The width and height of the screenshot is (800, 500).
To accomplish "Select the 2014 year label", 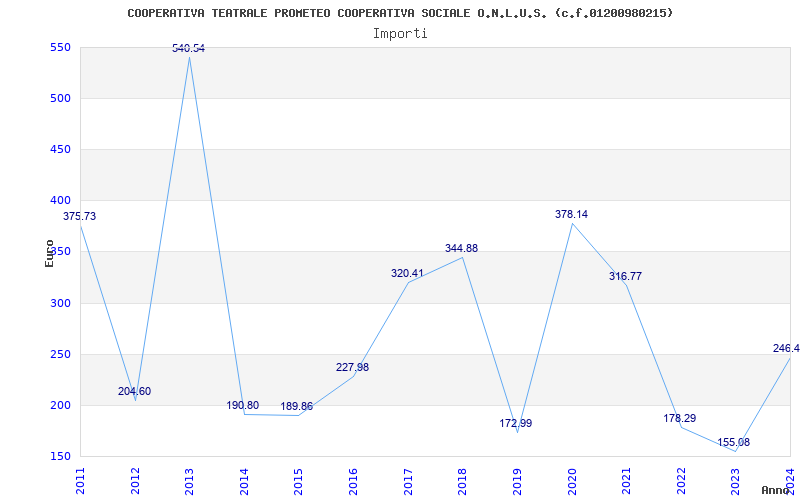I will (244, 481).
